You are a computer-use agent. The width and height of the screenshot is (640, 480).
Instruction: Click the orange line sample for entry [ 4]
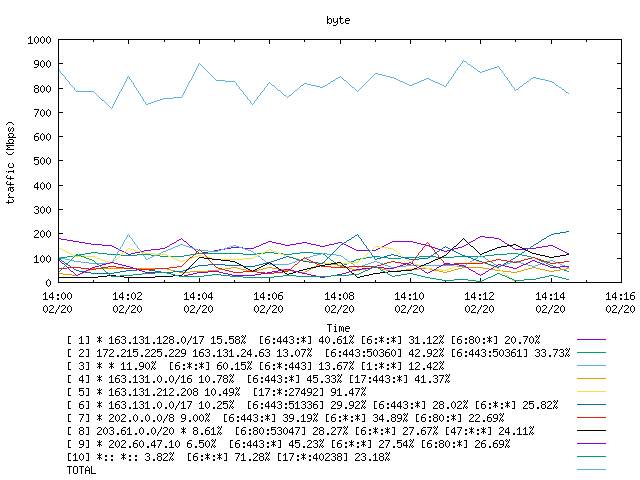pos(591,379)
